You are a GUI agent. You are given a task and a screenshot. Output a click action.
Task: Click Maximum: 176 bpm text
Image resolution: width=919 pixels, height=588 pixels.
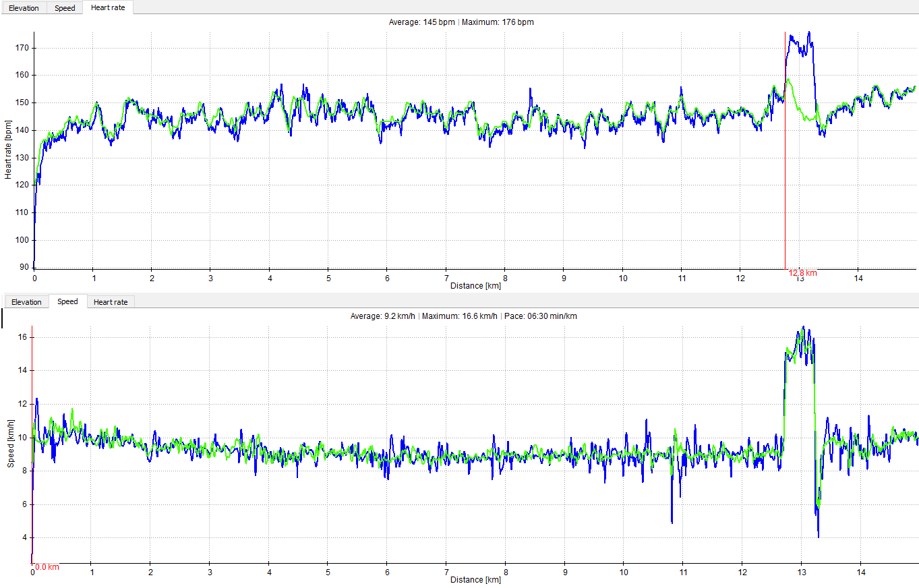[x=498, y=22]
